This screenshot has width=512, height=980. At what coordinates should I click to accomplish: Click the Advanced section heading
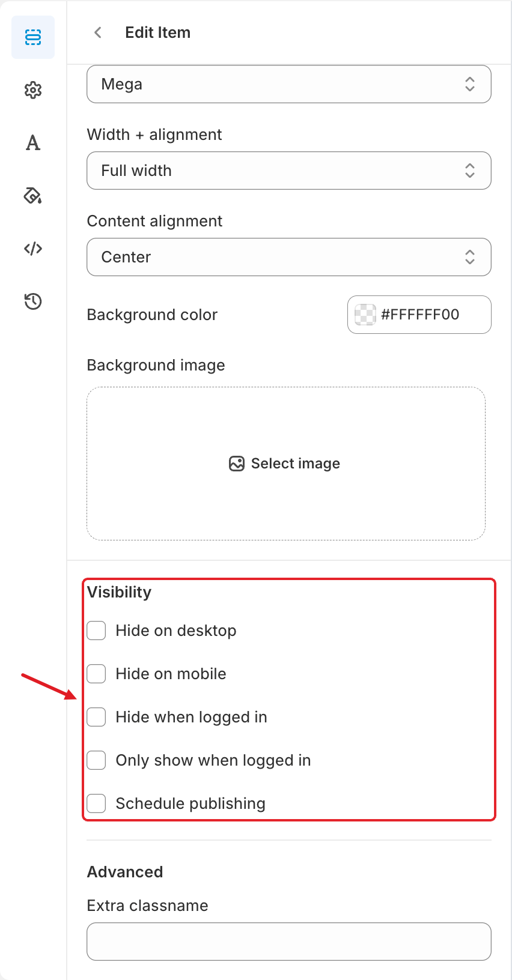pos(125,872)
